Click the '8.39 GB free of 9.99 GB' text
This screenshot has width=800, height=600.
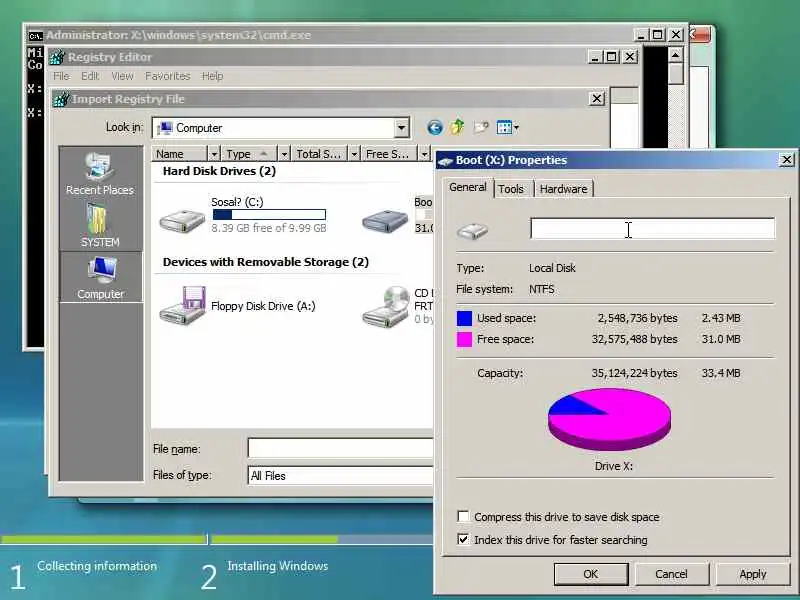point(269,228)
